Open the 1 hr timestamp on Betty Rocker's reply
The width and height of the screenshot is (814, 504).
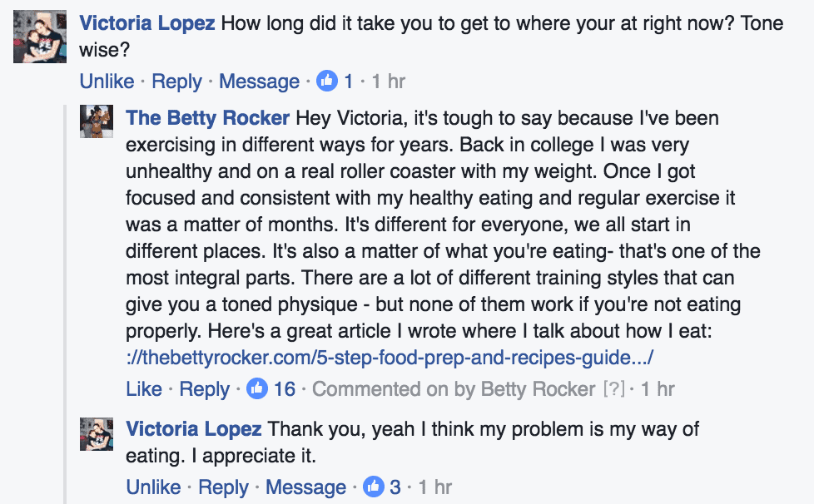pyautogui.click(x=658, y=389)
